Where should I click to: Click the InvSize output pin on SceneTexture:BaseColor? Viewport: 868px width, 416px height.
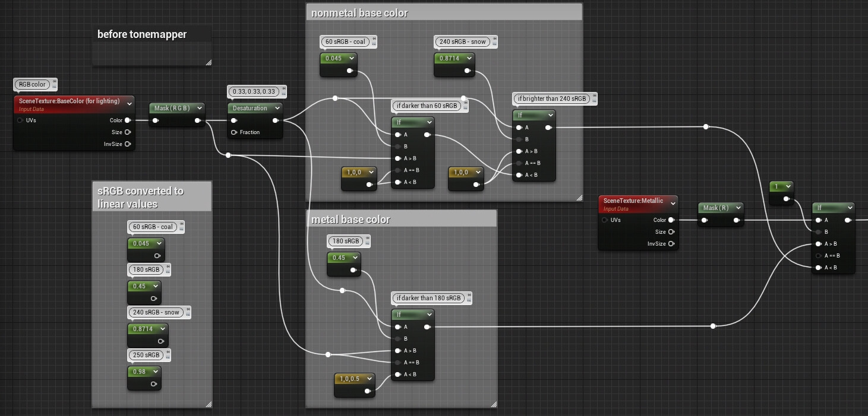click(127, 144)
